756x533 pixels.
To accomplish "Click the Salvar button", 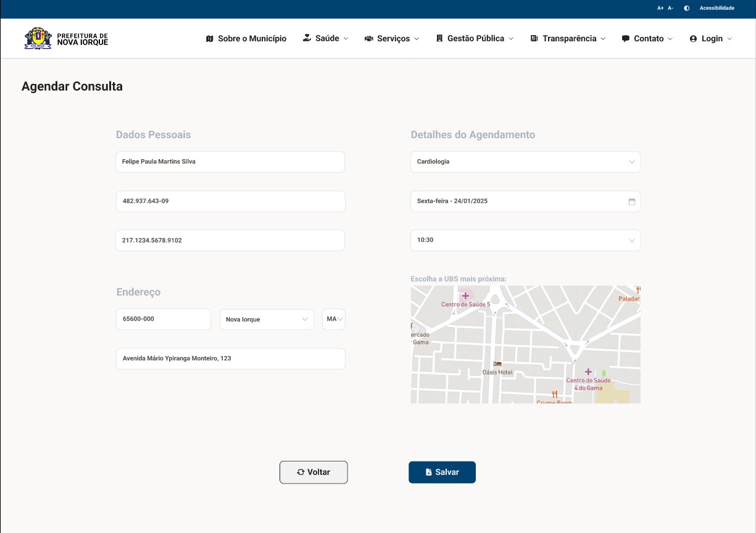I will [x=442, y=472].
